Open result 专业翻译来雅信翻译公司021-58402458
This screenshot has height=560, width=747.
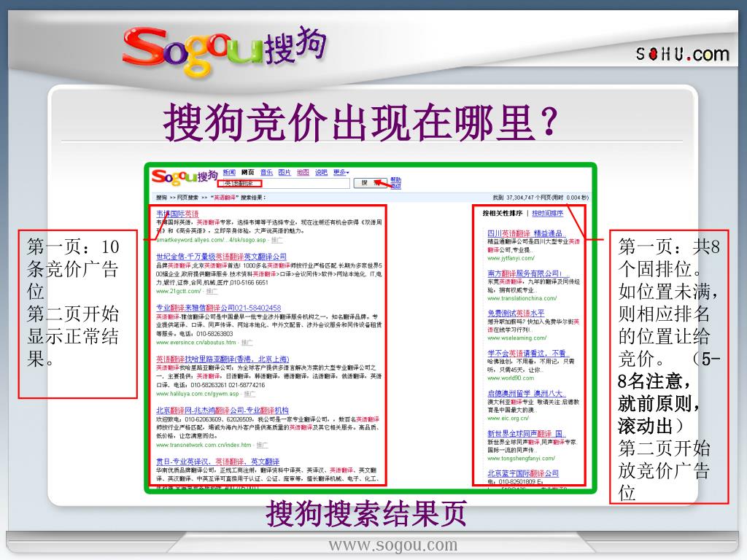219,308
